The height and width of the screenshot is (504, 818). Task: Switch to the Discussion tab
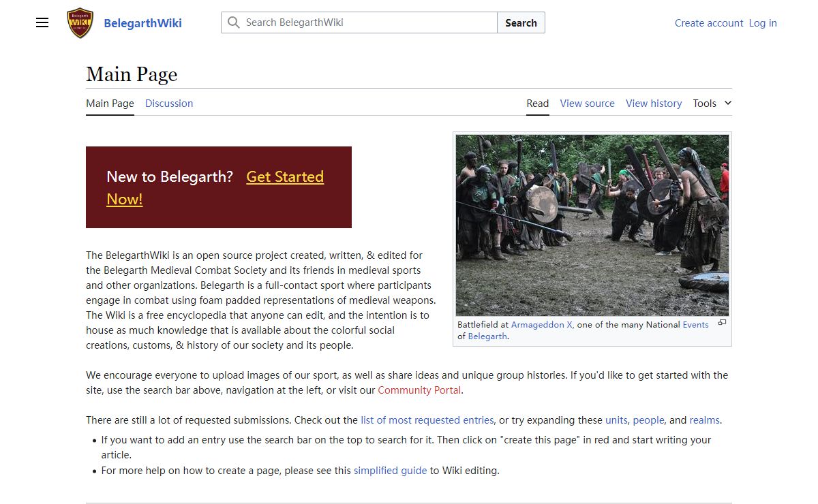(x=169, y=104)
